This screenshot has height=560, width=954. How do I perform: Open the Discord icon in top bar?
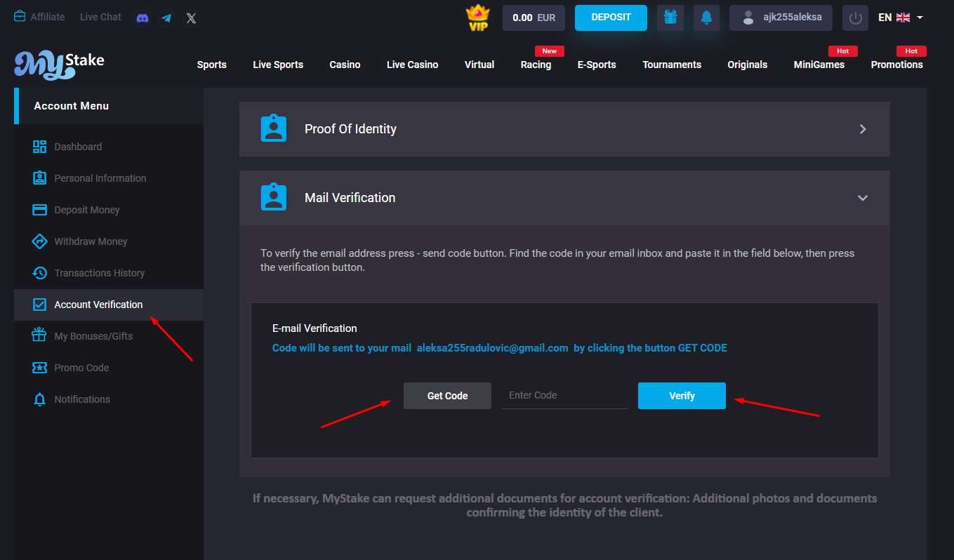(x=143, y=17)
